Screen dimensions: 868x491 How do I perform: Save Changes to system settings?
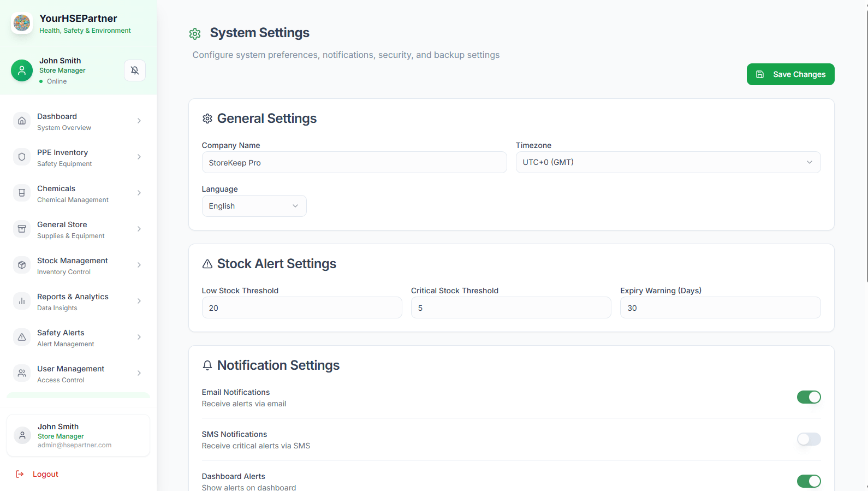(790, 74)
